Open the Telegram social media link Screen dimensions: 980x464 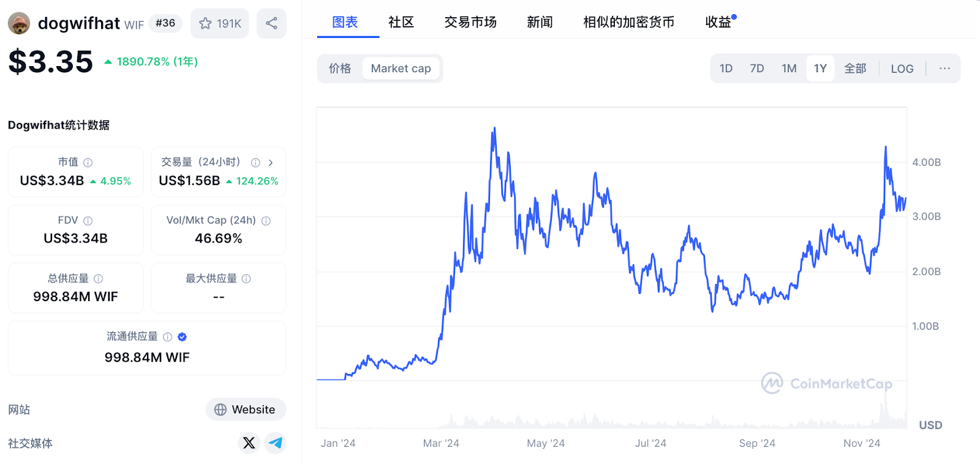coord(276,443)
